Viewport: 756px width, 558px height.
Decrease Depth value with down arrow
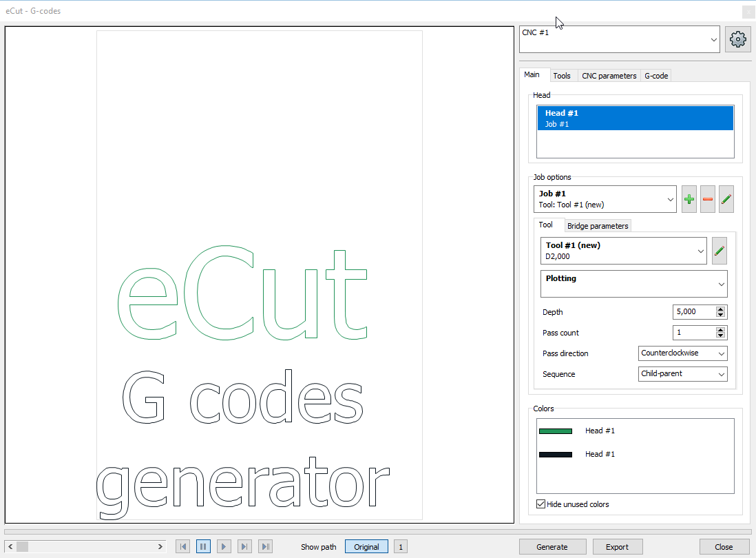click(720, 315)
